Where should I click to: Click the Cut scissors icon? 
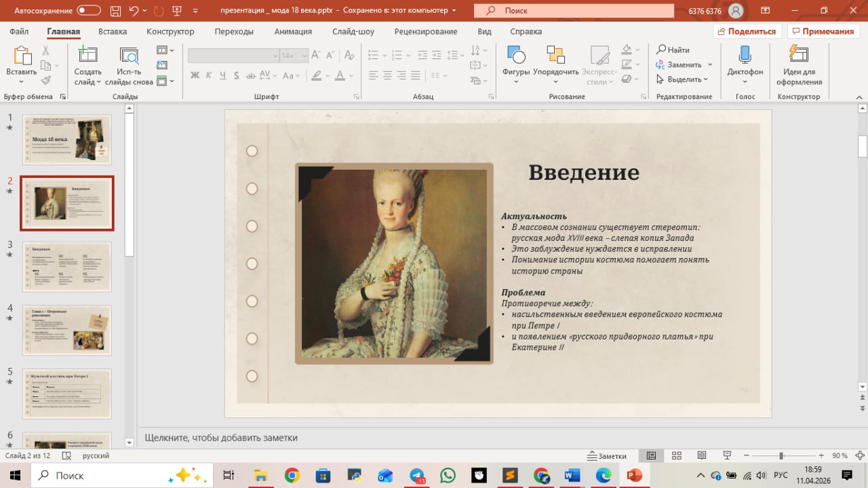click(46, 51)
